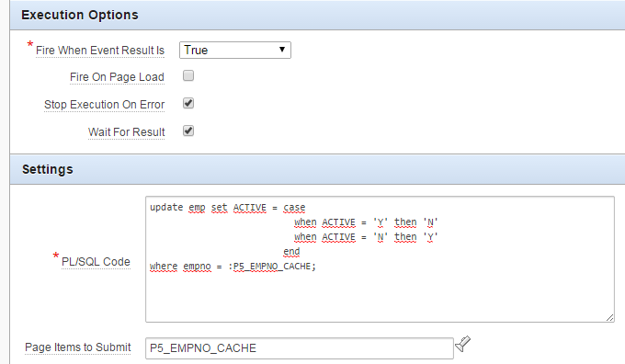Open help for the Stop Execution On Error label
625x364 pixels.
click(x=104, y=105)
